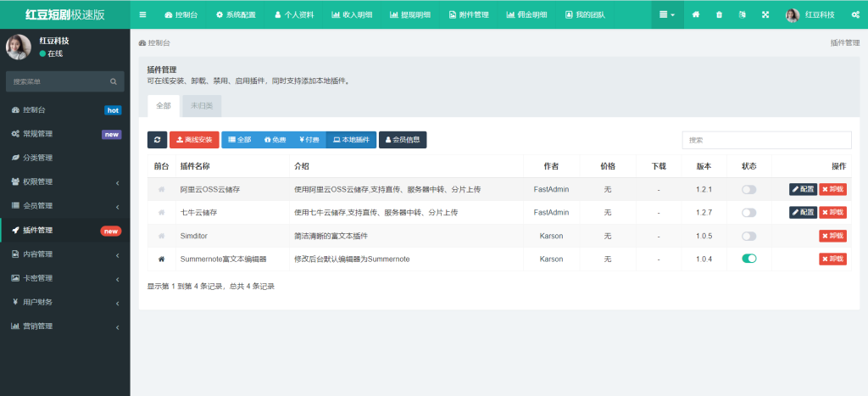Click the trash clear-cache icon in the top bar
The width and height of the screenshot is (868, 396).
(719, 15)
